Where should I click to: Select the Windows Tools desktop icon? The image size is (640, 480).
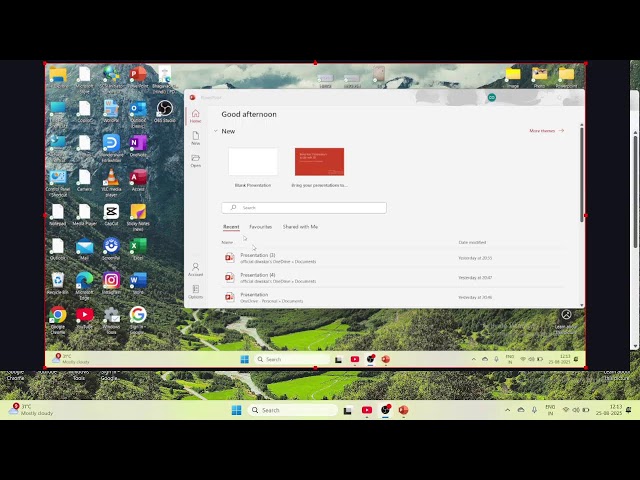(111, 320)
